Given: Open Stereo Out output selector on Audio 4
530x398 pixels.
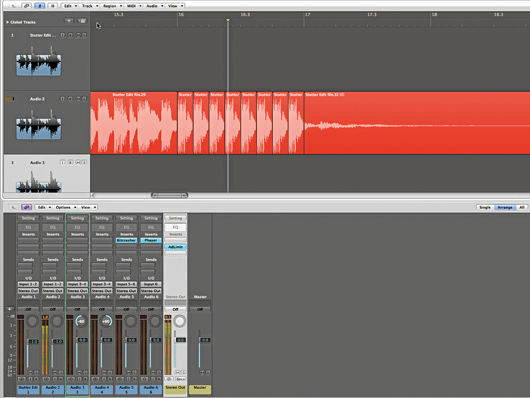Looking at the screenshot, I should click(102, 291).
